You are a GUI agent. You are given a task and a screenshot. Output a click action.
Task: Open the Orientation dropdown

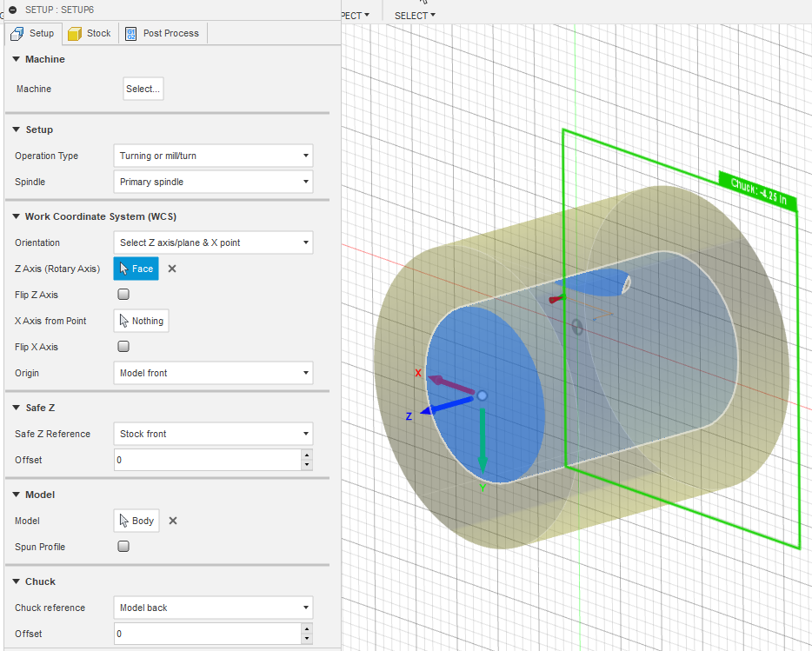pyautogui.click(x=213, y=242)
